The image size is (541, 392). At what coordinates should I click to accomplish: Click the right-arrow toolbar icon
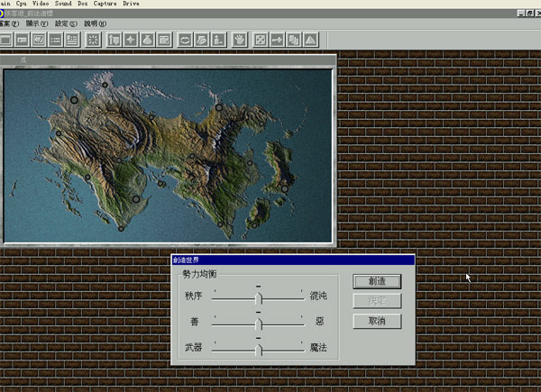277,40
